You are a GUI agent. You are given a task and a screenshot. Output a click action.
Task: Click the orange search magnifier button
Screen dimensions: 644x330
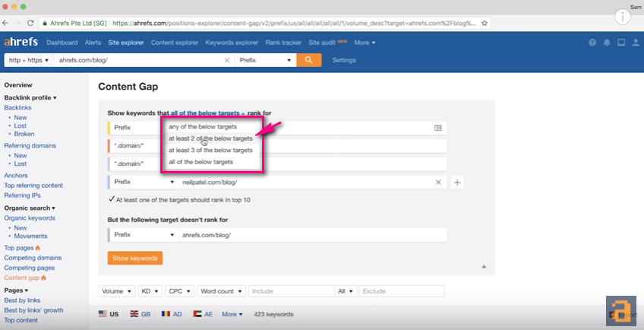point(309,60)
